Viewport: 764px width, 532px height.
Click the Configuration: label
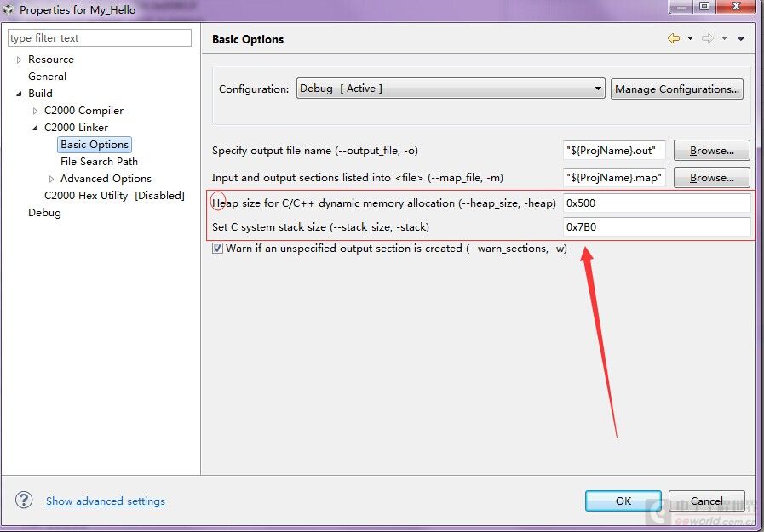(254, 89)
